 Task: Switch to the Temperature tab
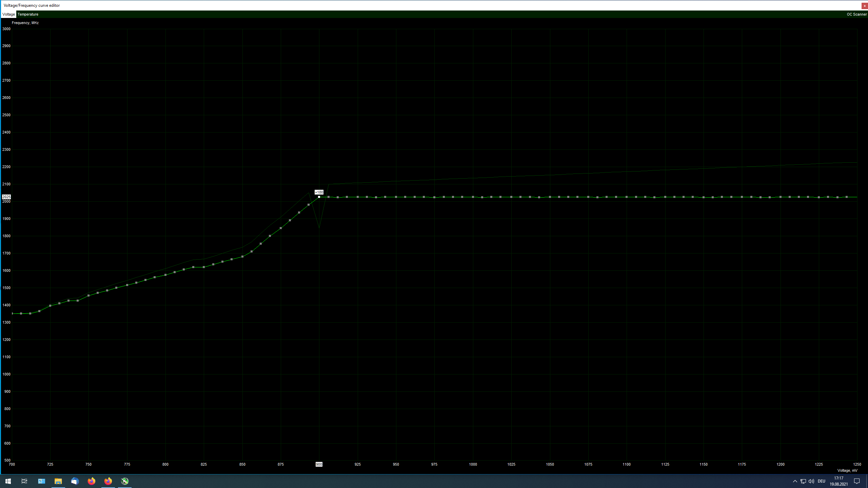point(28,14)
